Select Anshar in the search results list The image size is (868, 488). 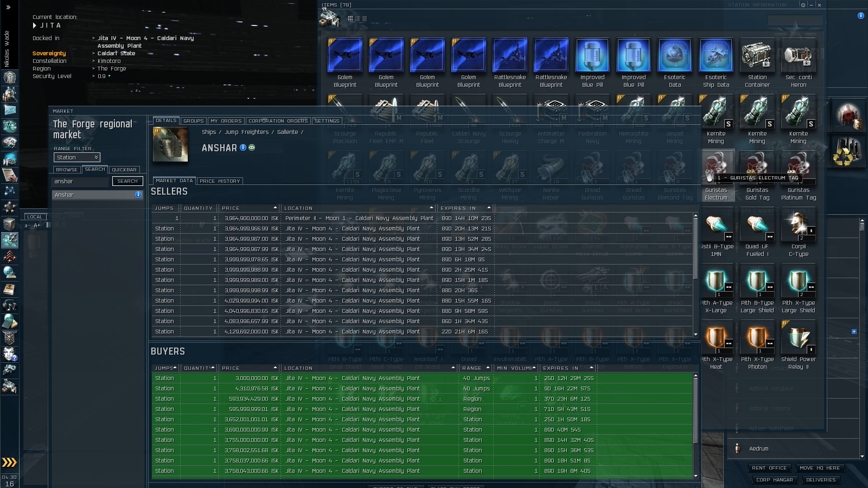(x=98, y=195)
